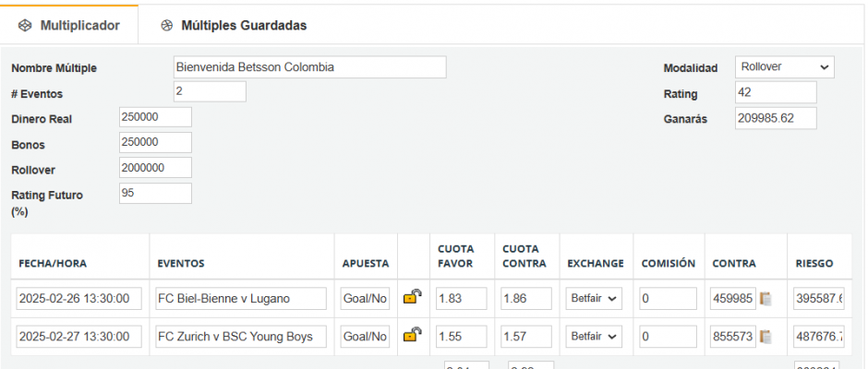This screenshot has width=868, height=369.
Task: Copy the Contra amount 855573 via clipboard icon
Action: click(766, 337)
